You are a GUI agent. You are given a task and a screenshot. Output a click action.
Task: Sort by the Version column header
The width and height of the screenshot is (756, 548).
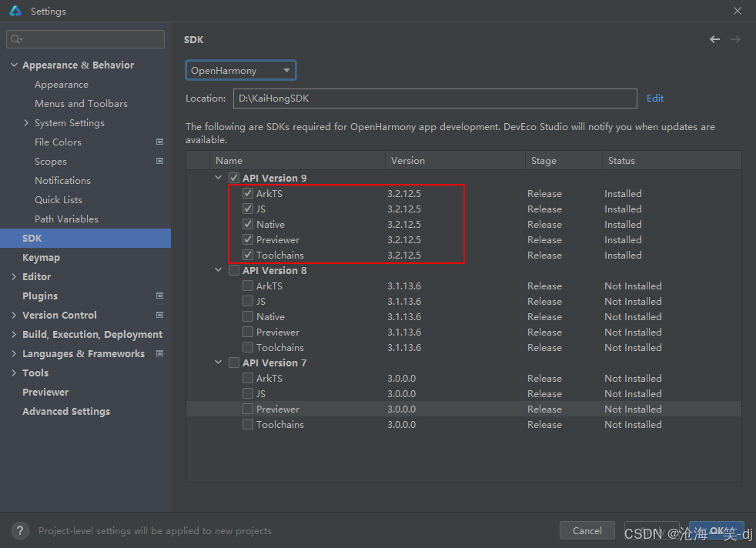(455, 161)
